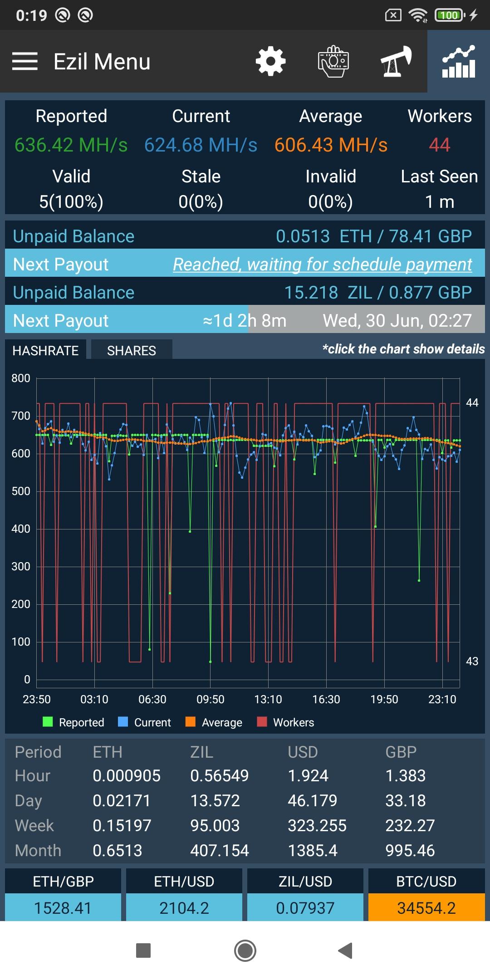Viewport: 490px width, 980px height.
Task: Tap 'Reached, waiting for schedule payment' link
Action: pos(322,264)
